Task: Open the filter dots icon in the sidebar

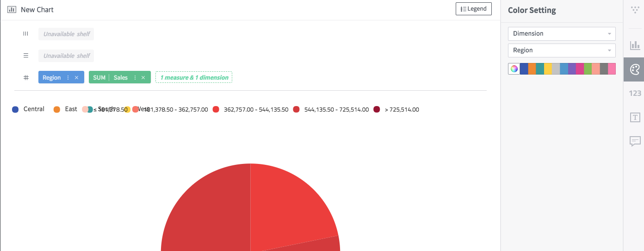Action: click(635, 9)
